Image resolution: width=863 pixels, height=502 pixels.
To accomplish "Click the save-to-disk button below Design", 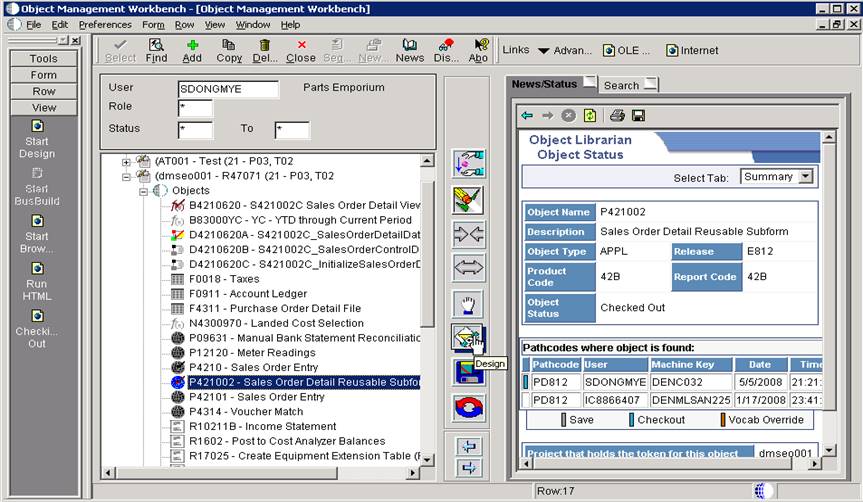I will pos(469,372).
